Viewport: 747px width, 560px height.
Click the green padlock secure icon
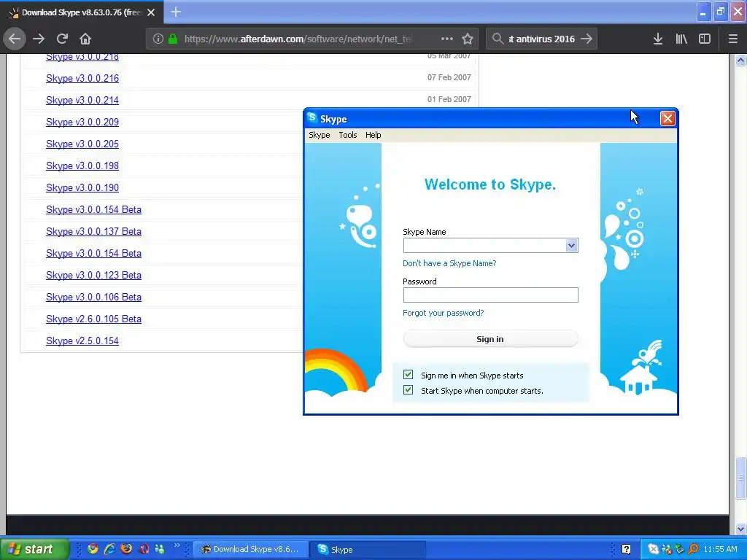(x=173, y=39)
